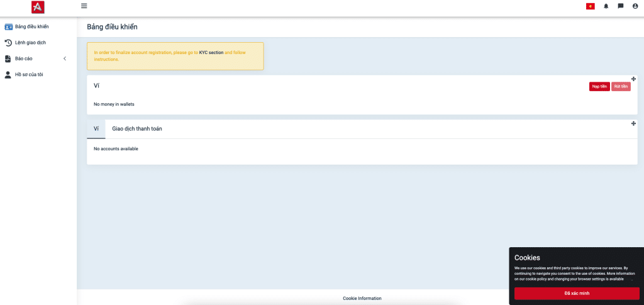Click the red A logo
The height and width of the screenshot is (305, 644).
[38, 7]
